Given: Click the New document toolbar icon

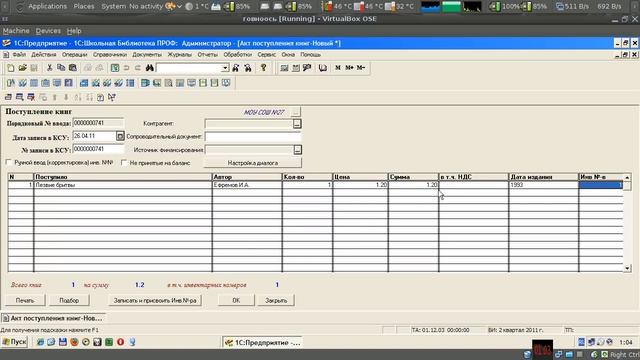Looking at the screenshot, I should tap(11, 68).
